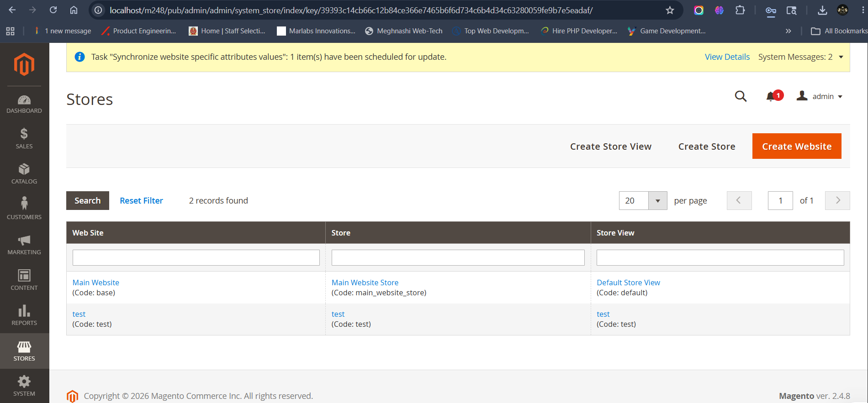This screenshot has height=403, width=868.
Task: Open the test link in Store column
Action: tap(338, 314)
